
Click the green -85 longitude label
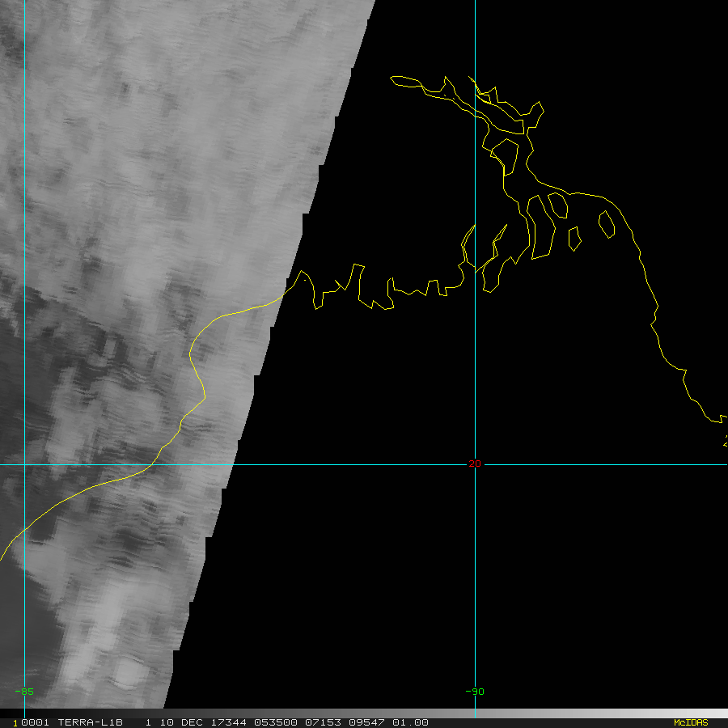click(x=24, y=692)
